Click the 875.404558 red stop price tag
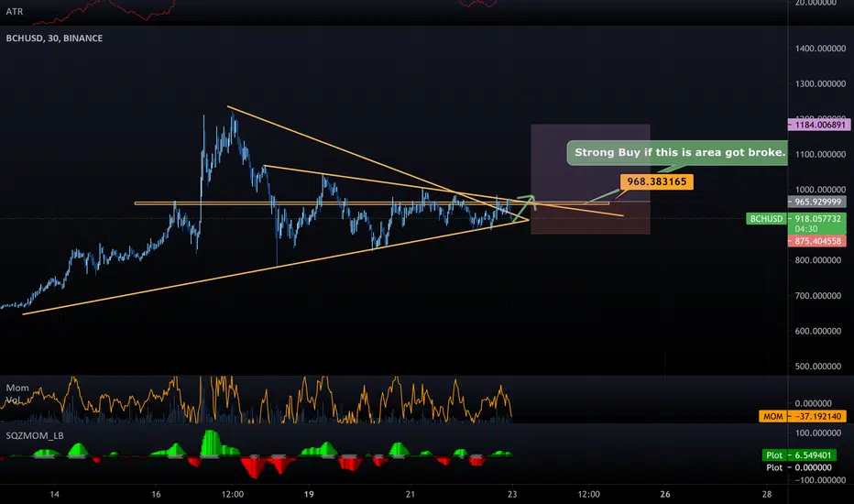Viewport: 854px width, 504px height. click(817, 241)
